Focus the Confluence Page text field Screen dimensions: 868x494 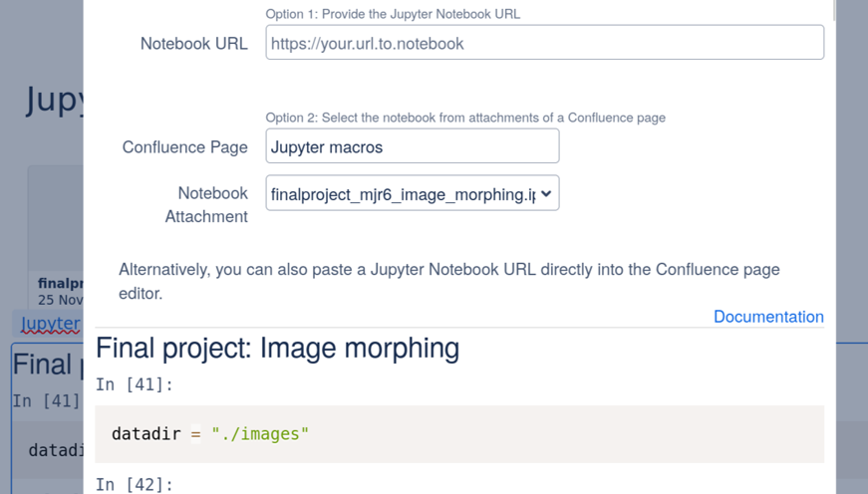412,146
